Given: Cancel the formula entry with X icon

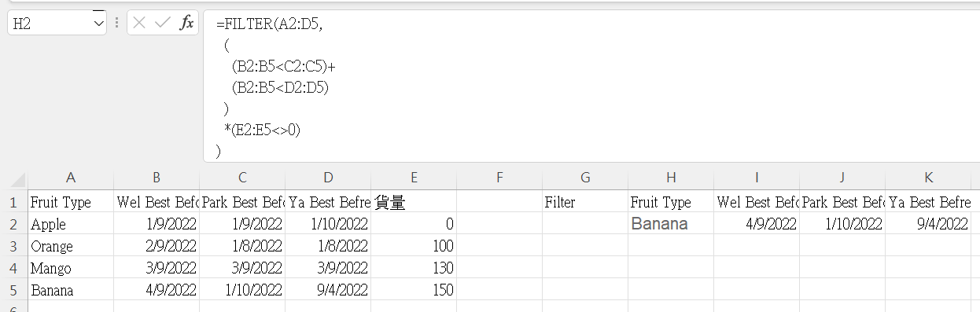Looking at the screenshot, I should click(139, 23).
